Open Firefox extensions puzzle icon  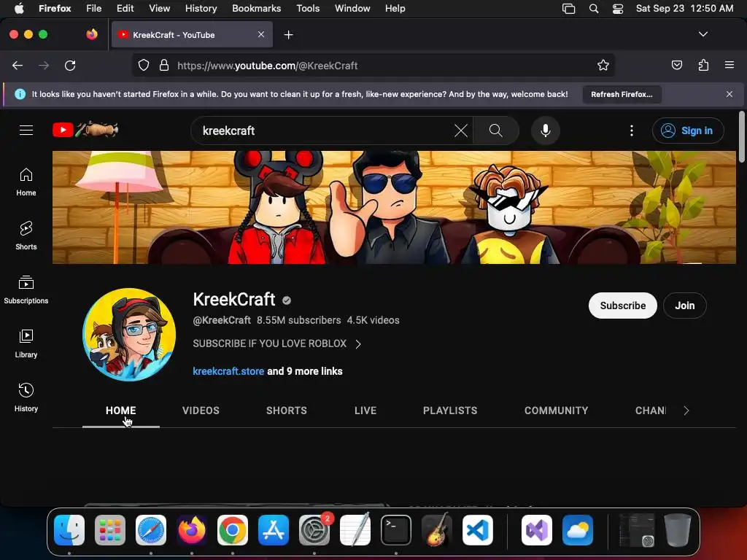pos(703,65)
